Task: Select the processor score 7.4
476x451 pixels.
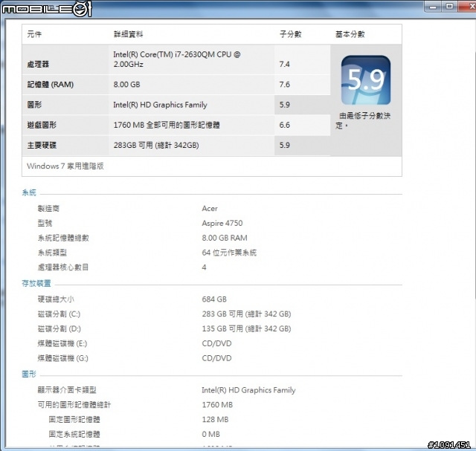Action: click(x=284, y=64)
